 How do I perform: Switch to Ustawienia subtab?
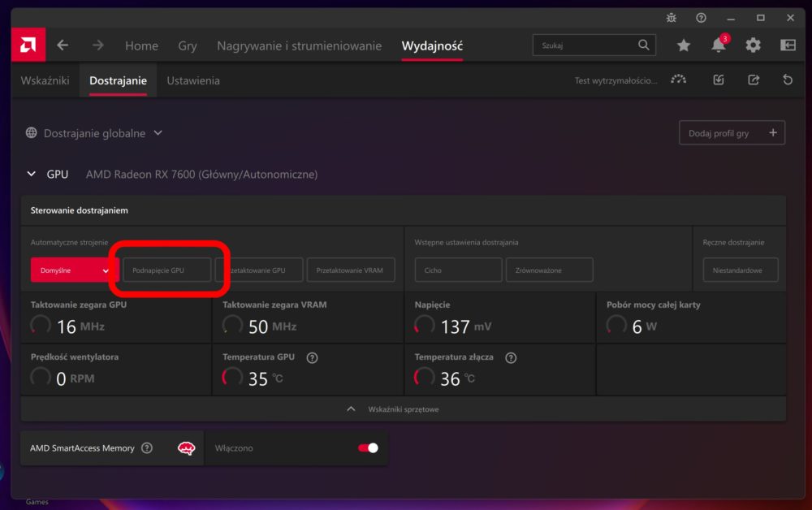click(x=193, y=80)
